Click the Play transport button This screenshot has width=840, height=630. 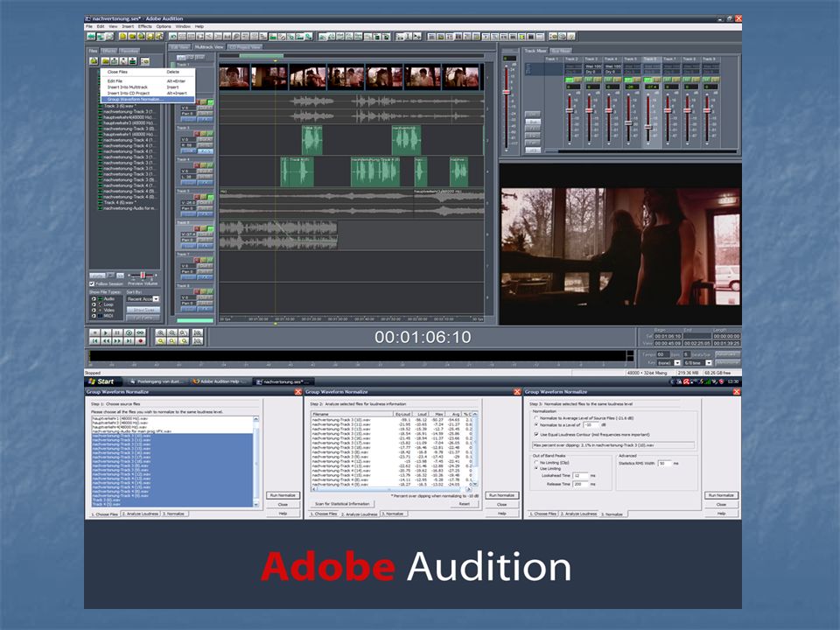pyautogui.click(x=106, y=332)
